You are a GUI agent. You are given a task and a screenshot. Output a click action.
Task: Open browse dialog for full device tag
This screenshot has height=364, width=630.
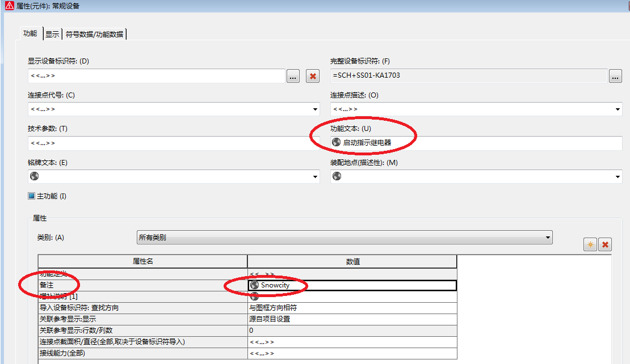[x=615, y=76]
